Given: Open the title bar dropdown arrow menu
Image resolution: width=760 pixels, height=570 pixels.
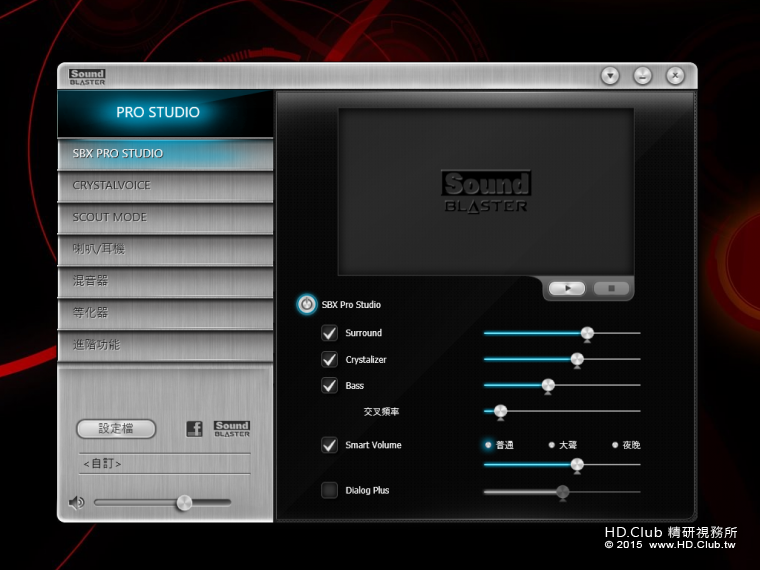Looking at the screenshot, I should click(x=610, y=76).
